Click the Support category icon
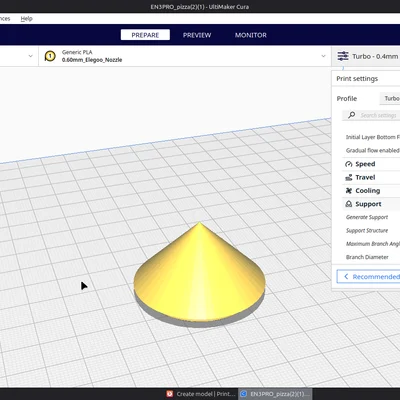Screen dimensions: 400x400 [349, 204]
